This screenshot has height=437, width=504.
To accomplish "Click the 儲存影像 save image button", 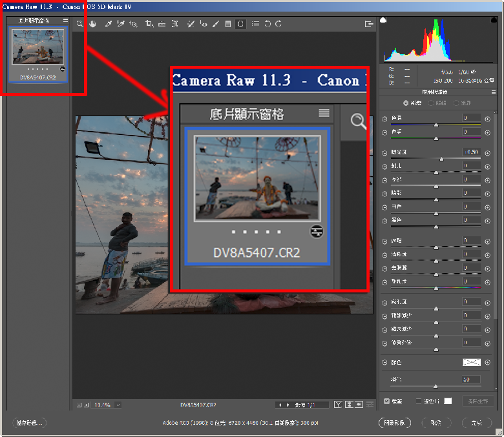I will click(x=30, y=423).
